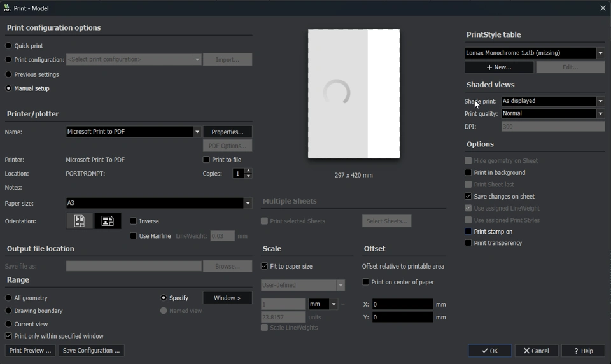Create New print style table

(x=499, y=67)
